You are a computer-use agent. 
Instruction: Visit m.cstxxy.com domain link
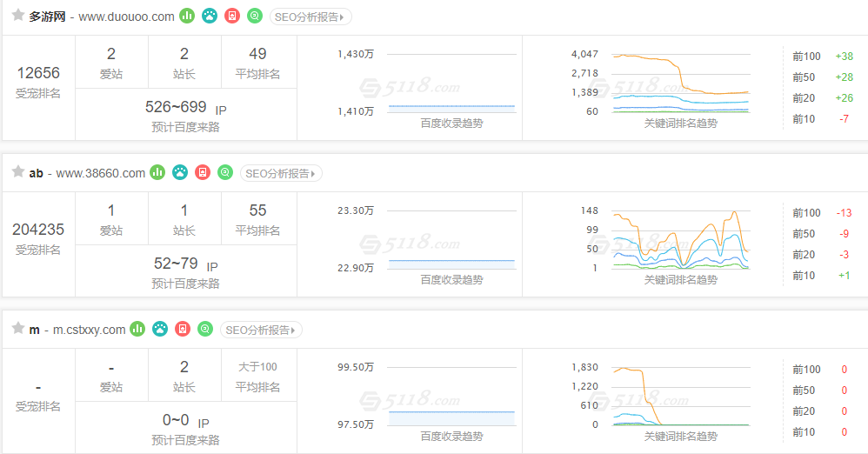point(89,330)
